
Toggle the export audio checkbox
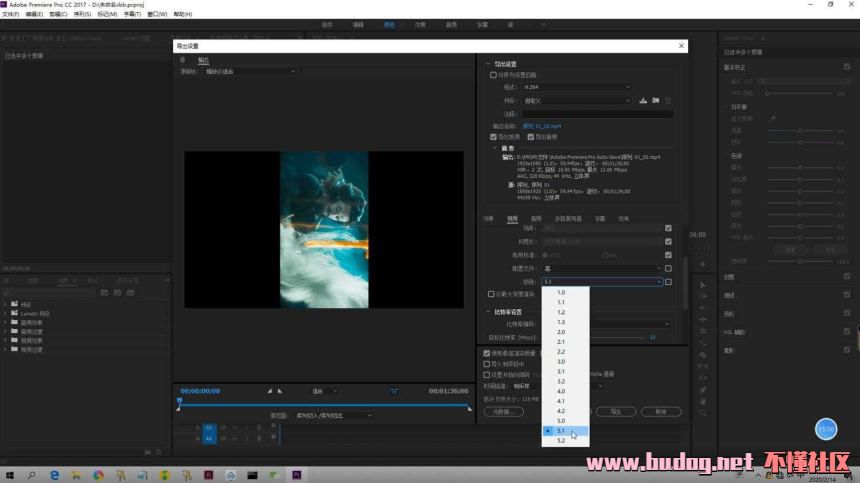(530, 137)
